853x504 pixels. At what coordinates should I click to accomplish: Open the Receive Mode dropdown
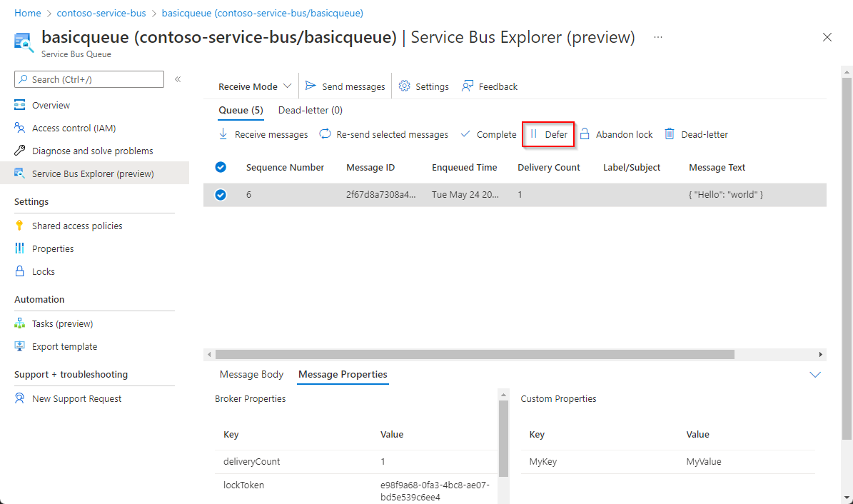(255, 86)
